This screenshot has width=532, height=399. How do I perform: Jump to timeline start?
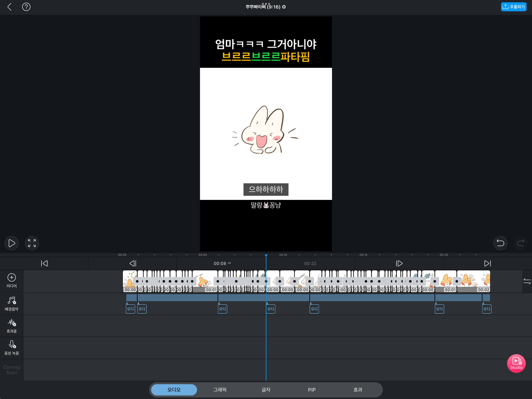pos(44,264)
